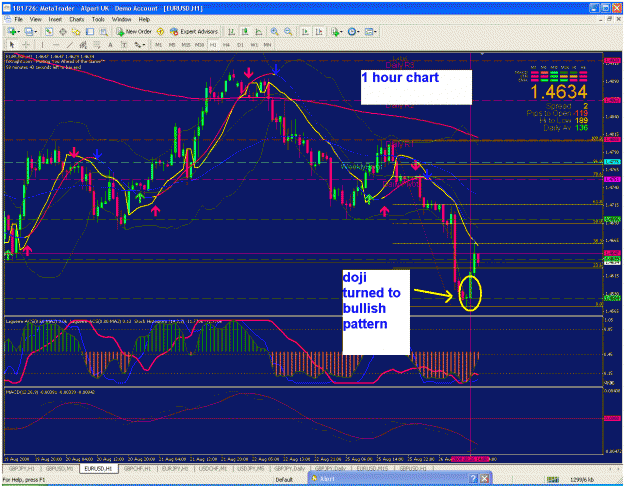Select the arrow cursor tool

point(12,45)
